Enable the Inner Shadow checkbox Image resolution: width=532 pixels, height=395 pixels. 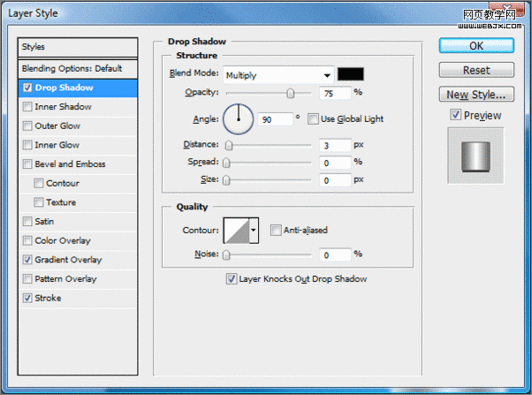[x=27, y=107]
